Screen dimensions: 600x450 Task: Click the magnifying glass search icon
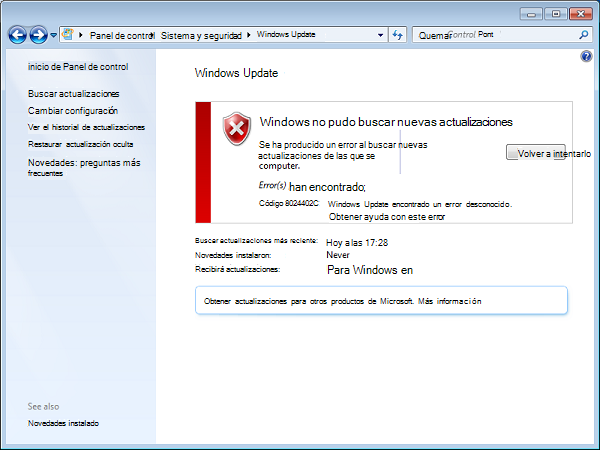(584, 35)
